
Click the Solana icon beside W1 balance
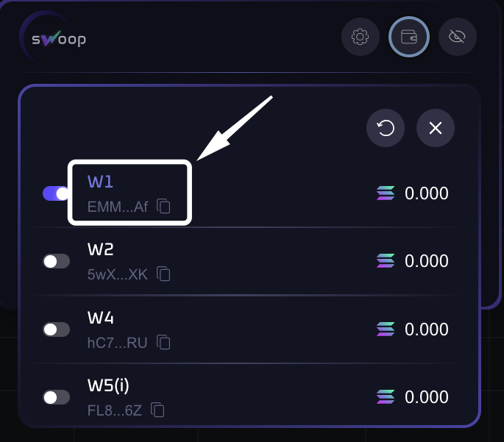(x=386, y=193)
